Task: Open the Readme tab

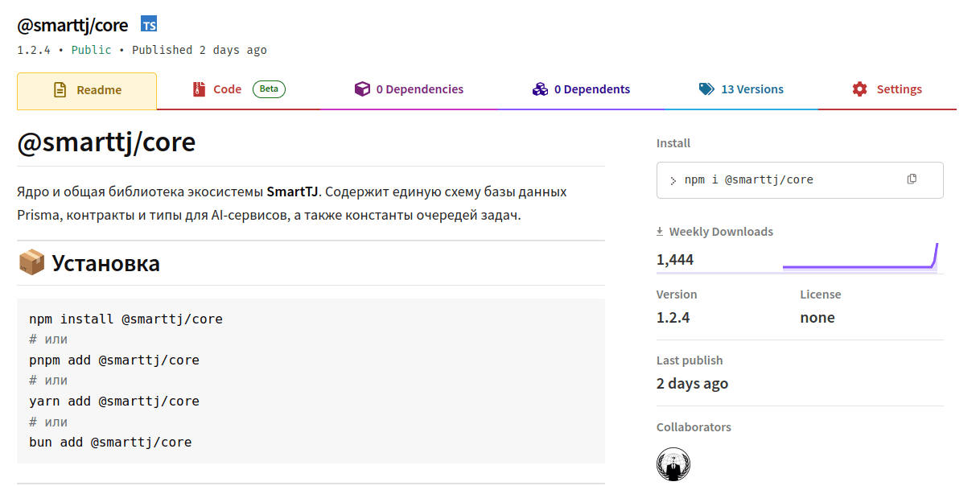Action: click(87, 91)
